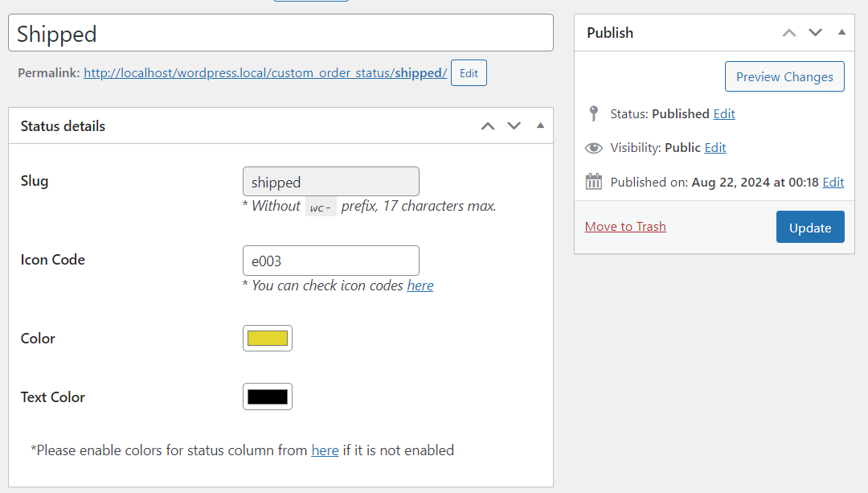Click the 'Slug' label
Viewport: 868px width, 493px height.
point(35,181)
